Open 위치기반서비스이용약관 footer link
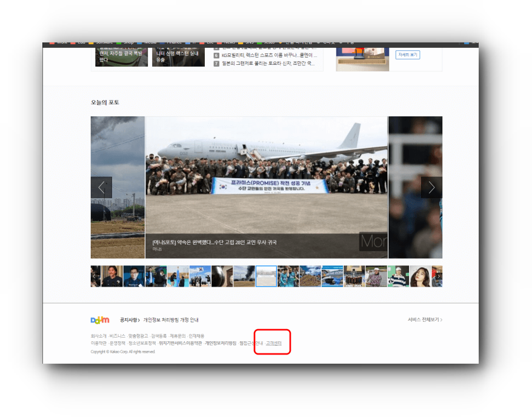This screenshot has width=532, height=417. point(181,344)
